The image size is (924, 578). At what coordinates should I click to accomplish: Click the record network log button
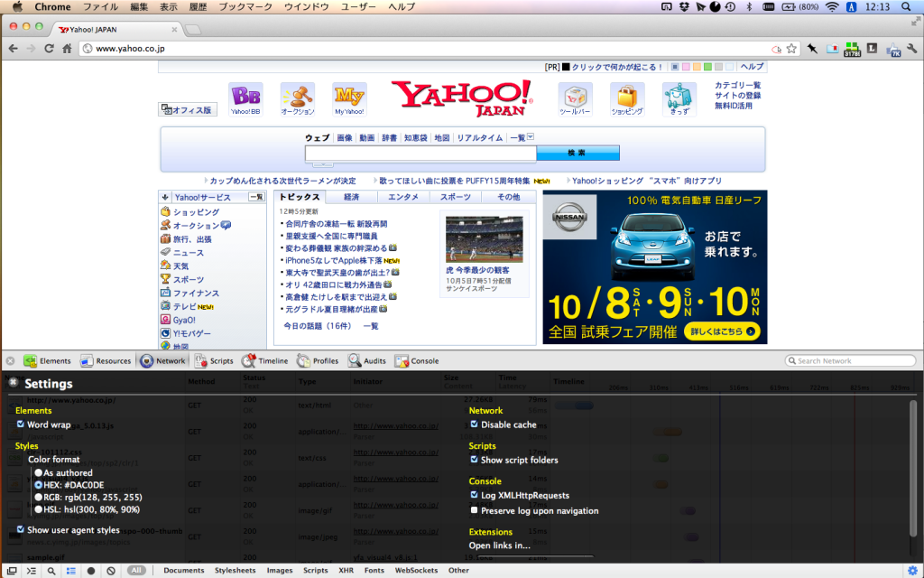91,571
